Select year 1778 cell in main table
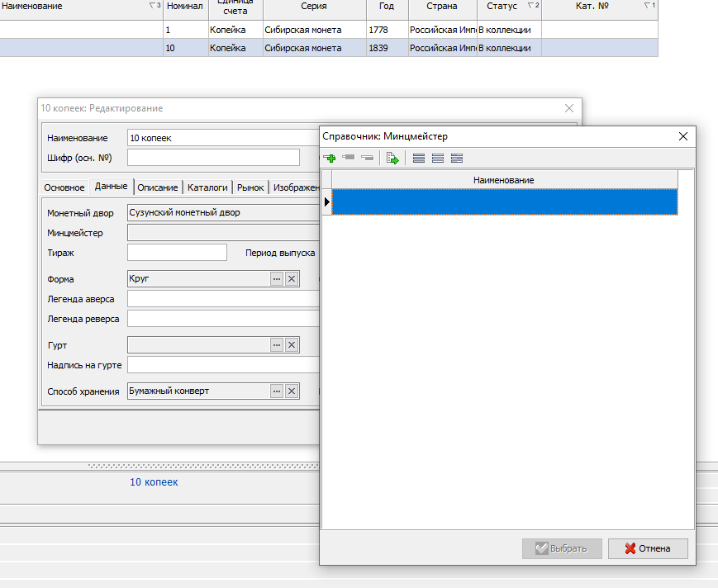The image size is (718, 588). [x=387, y=30]
